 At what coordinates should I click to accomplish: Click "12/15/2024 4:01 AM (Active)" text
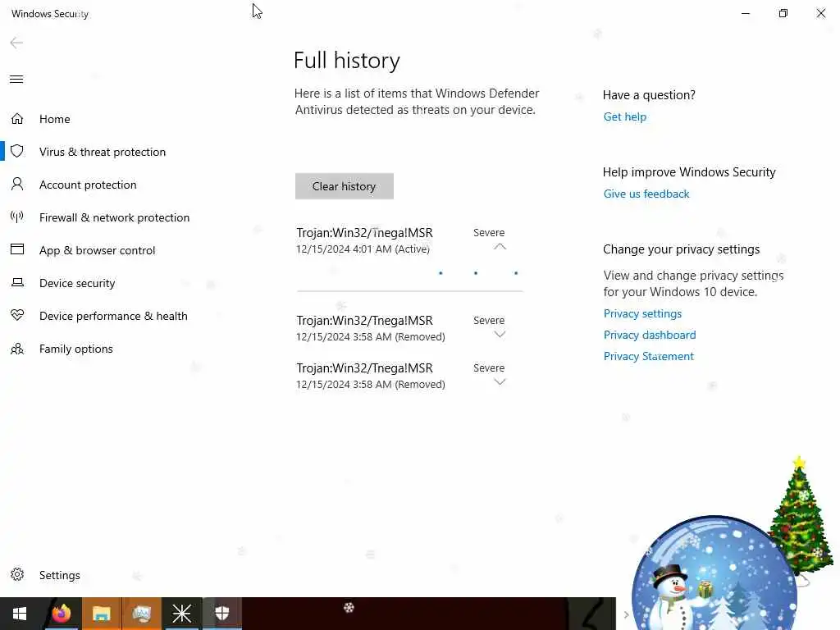363,249
